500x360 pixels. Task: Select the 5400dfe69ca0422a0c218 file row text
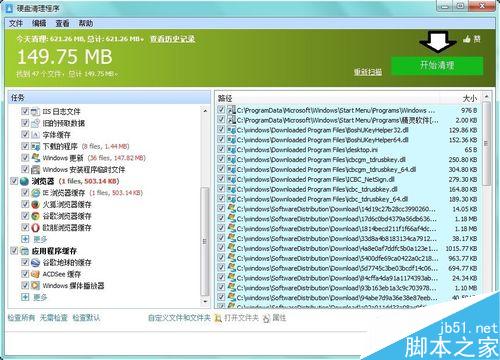pyautogui.click(x=337, y=258)
